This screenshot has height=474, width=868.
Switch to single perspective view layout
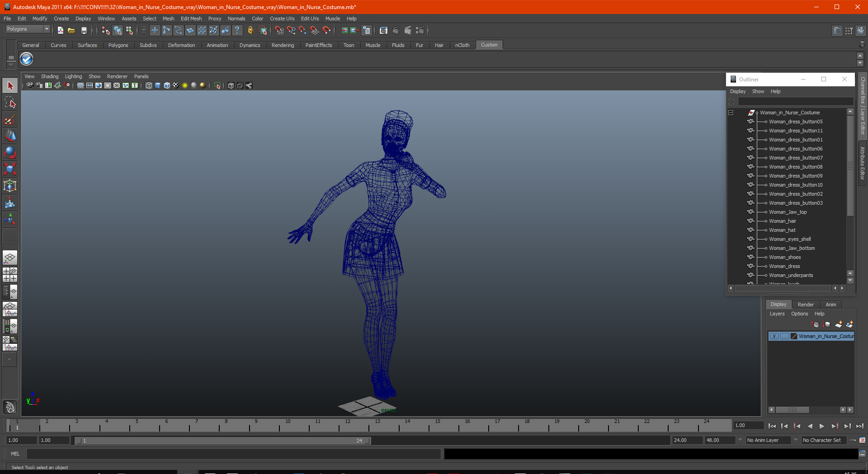tap(10, 258)
